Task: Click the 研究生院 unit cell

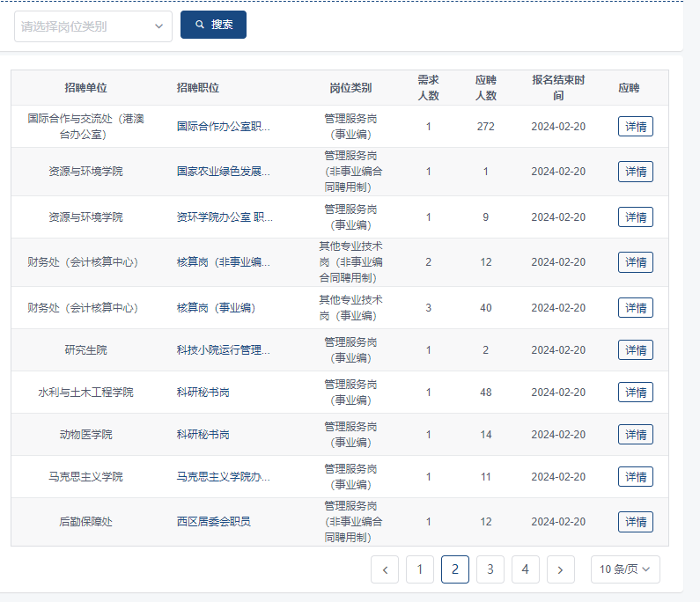Action: [x=85, y=350]
